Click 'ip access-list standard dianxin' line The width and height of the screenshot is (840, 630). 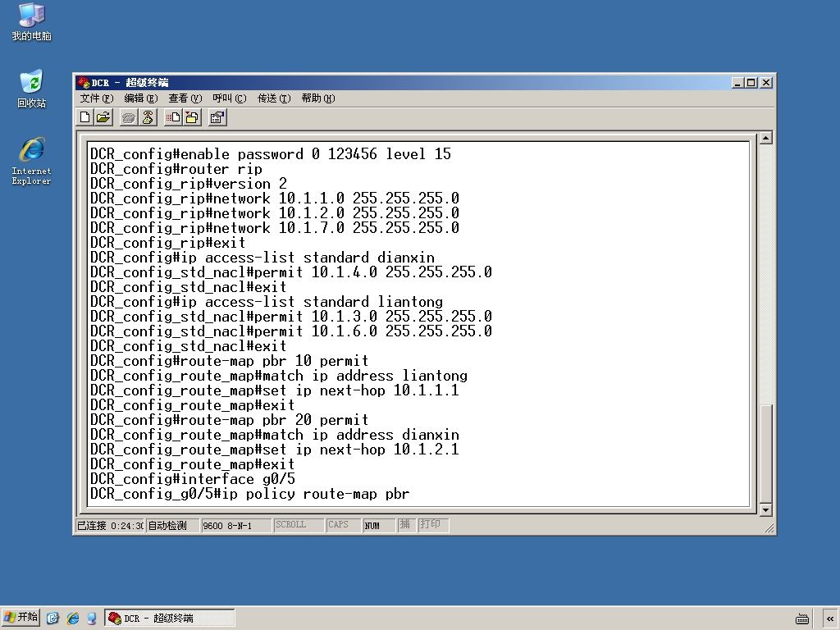tap(262, 258)
